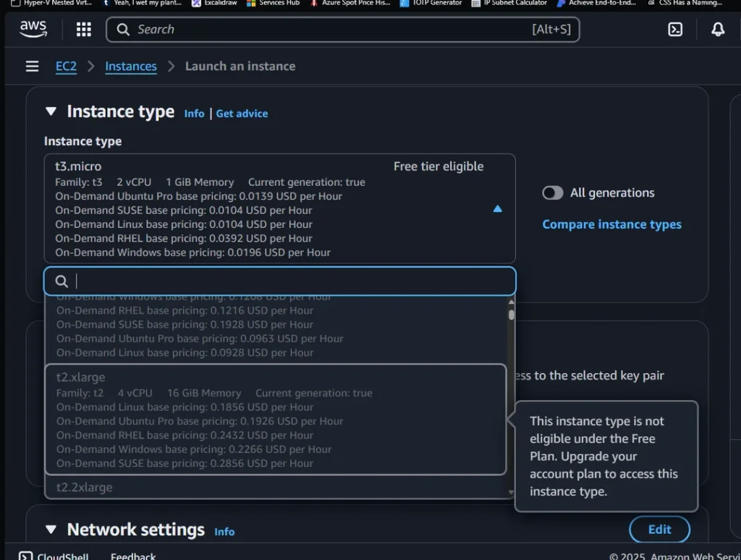This screenshot has height=560, width=741.
Task: Open Azure Spot Price History bookmark
Action: 351,3
